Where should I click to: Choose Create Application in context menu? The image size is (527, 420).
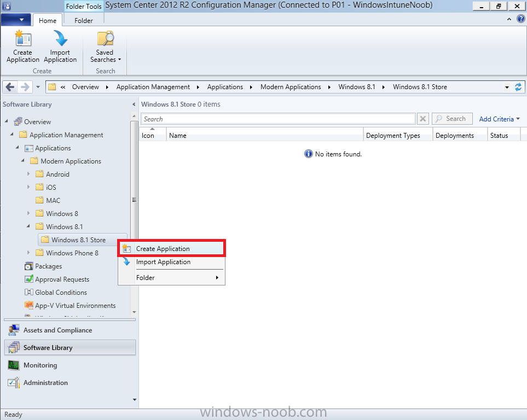pyautogui.click(x=171, y=249)
